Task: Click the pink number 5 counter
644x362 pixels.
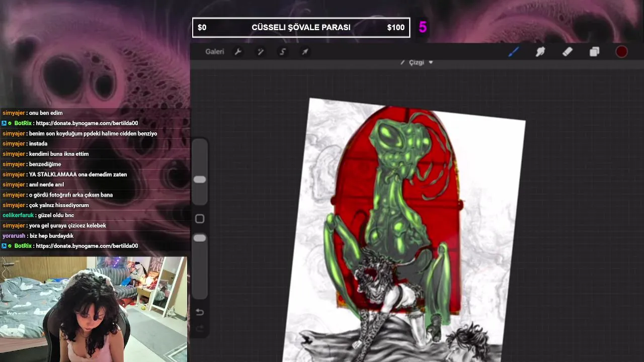Action: (x=423, y=28)
